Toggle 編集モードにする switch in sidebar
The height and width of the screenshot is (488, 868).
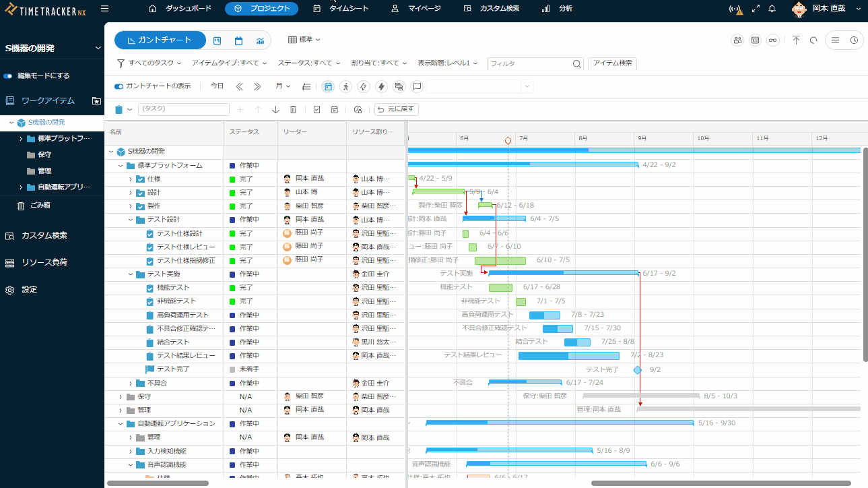pos(9,76)
